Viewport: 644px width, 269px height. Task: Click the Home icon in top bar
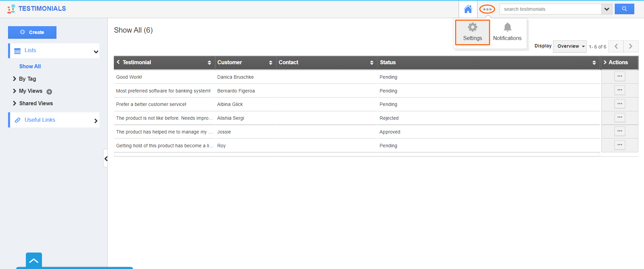468,9
